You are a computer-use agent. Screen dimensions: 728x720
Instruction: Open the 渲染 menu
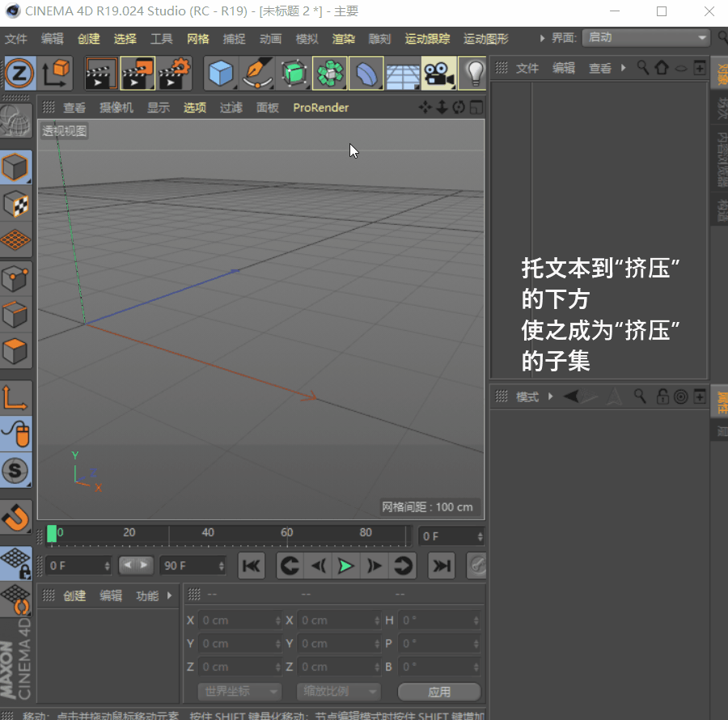[344, 39]
